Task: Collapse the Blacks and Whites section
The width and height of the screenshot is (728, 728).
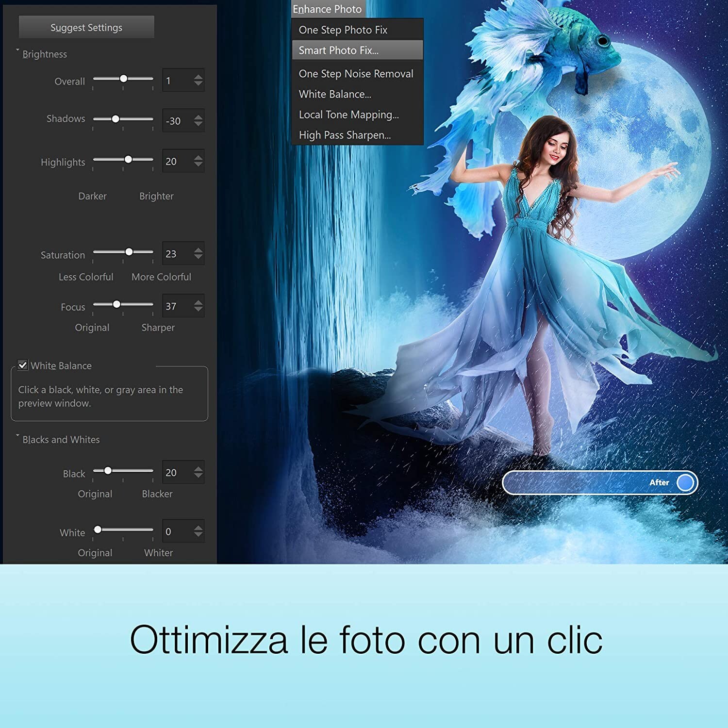Action: coord(18,436)
